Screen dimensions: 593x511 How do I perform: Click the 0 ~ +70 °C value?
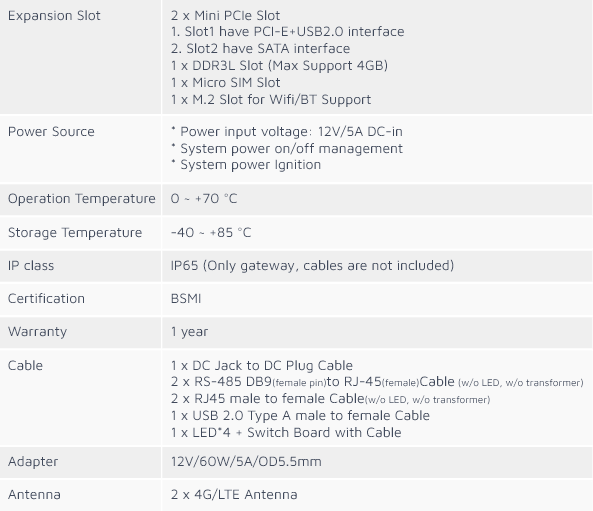[x=204, y=199]
